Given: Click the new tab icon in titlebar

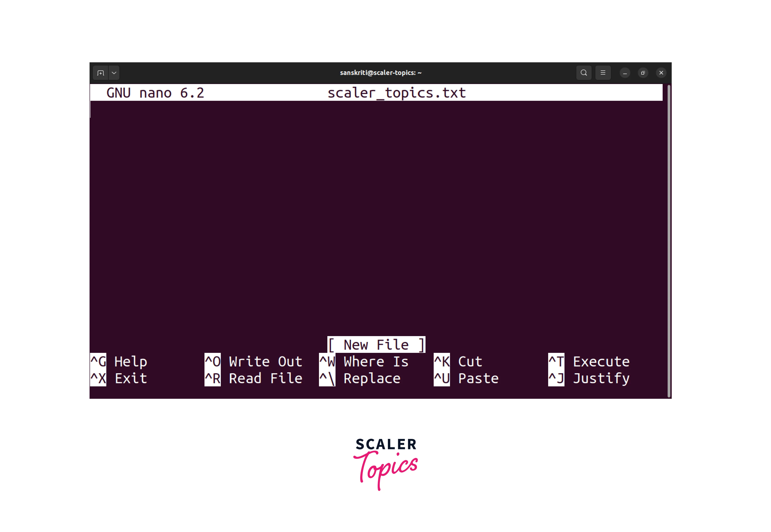Looking at the screenshot, I should (x=100, y=73).
